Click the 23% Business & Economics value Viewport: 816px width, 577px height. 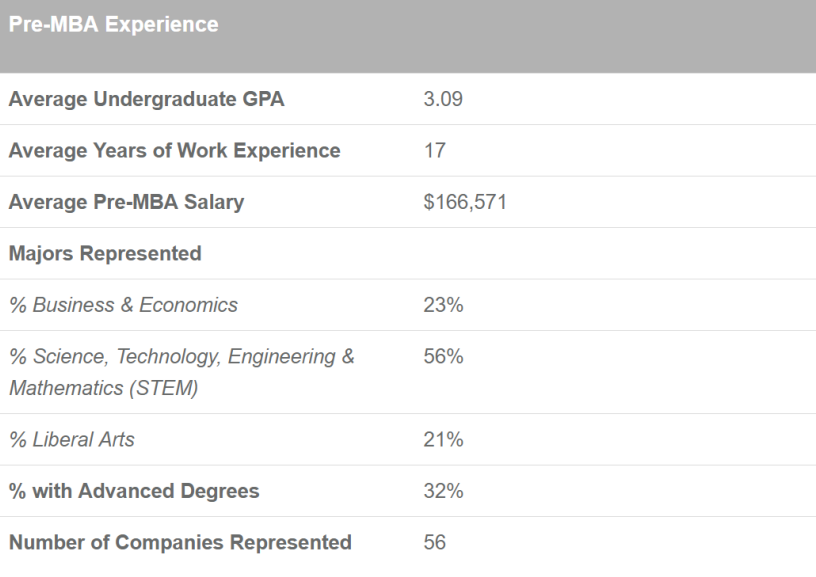[x=443, y=305]
